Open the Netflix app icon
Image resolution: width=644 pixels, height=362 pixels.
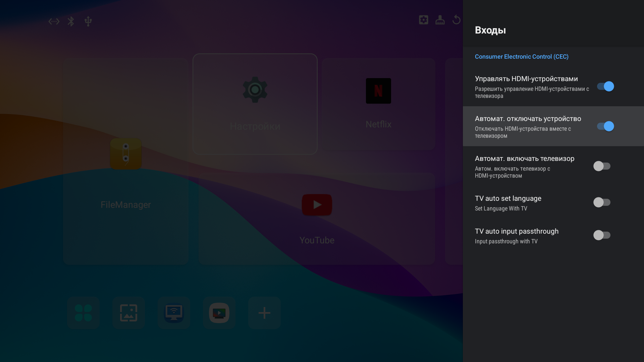(x=378, y=91)
